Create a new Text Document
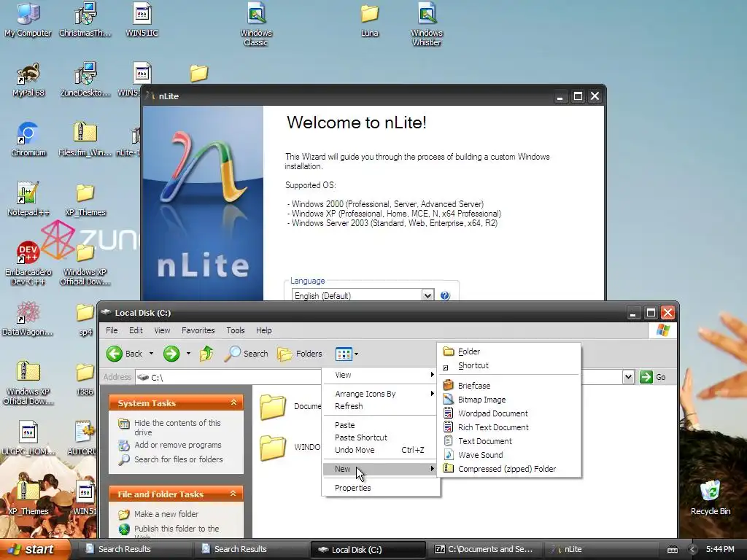This screenshot has height=560, width=747. pos(508,441)
